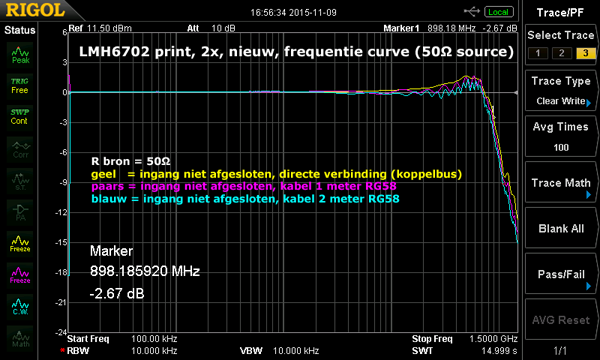Click the green Local indicator
Image resolution: width=600 pixels, height=360 pixels.
point(498,12)
